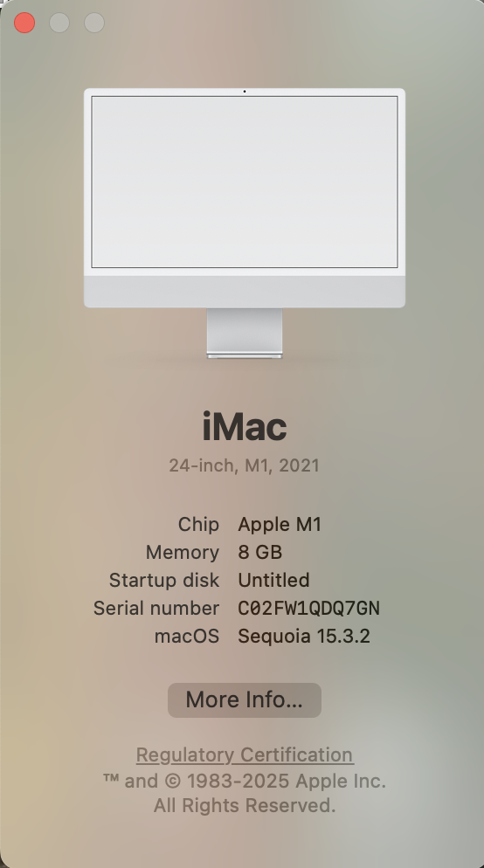
Task: Click the Sequoia 15.3.2 version text
Action: [304, 636]
